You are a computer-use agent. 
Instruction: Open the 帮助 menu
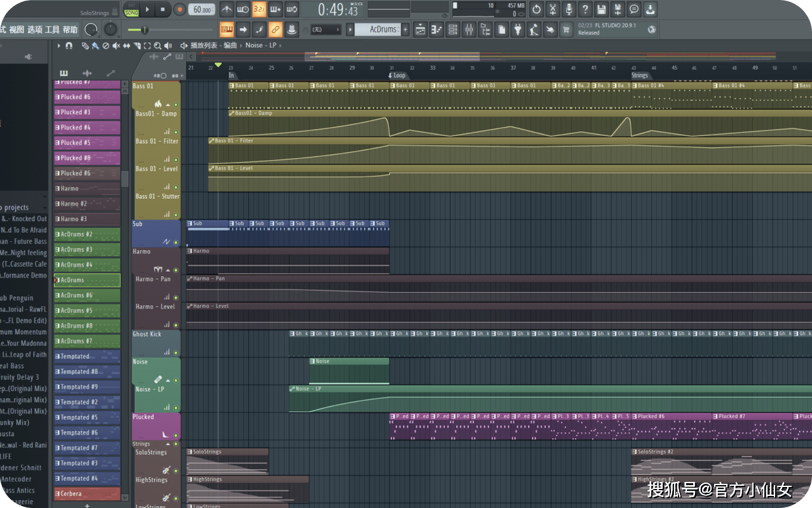click(x=70, y=30)
